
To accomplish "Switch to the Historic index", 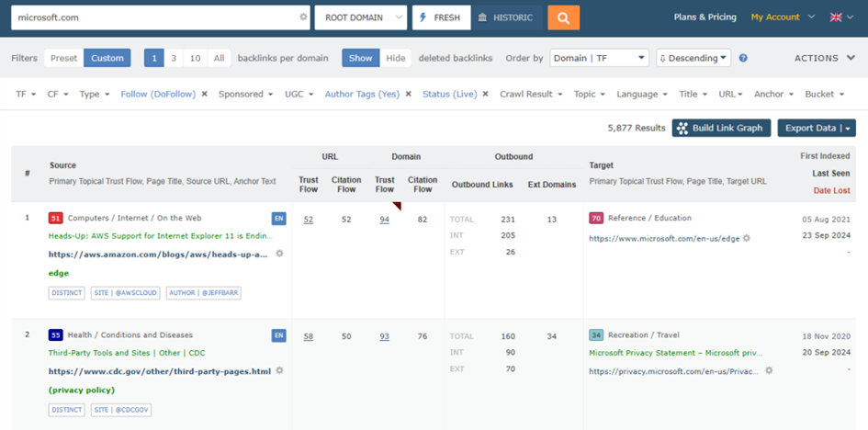I will (506, 17).
